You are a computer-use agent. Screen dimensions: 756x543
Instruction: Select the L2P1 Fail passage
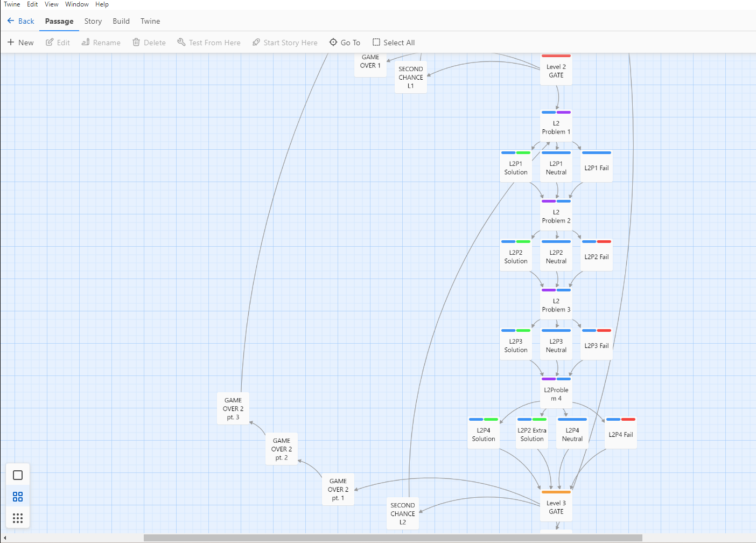pos(597,166)
